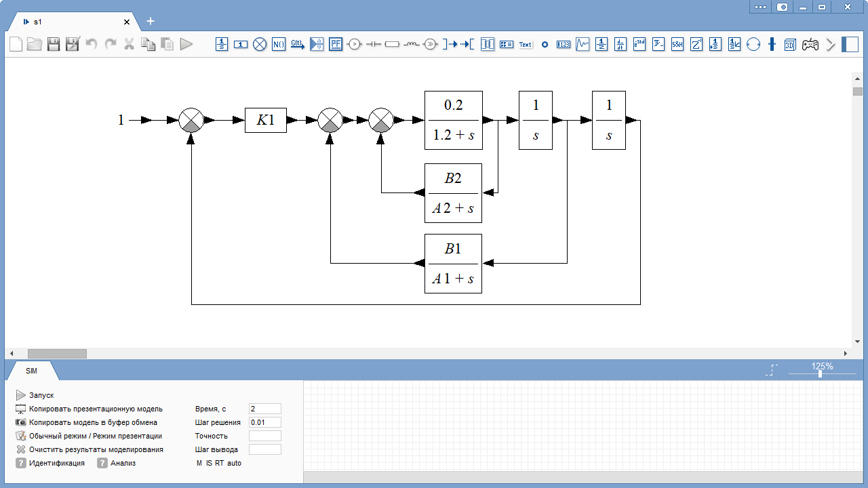
Task: Add the capacitor electrical element
Action: pos(374,45)
